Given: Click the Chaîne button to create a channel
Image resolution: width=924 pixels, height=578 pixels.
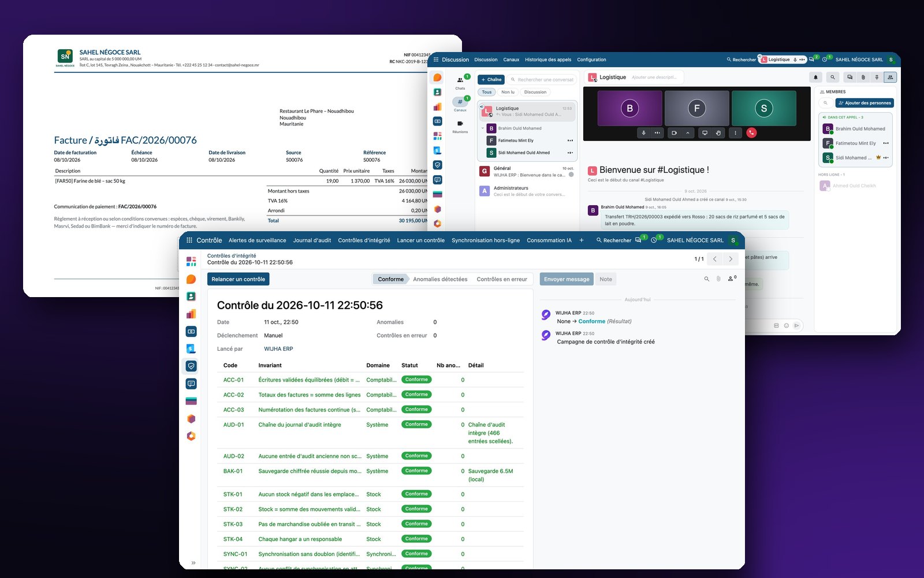Looking at the screenshot, I should point(491,80).
